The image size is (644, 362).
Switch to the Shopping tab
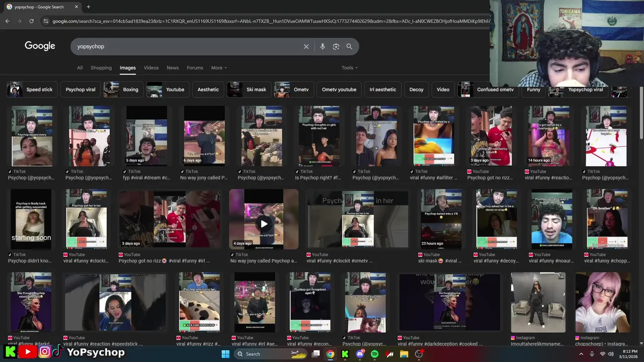point(101,68)
